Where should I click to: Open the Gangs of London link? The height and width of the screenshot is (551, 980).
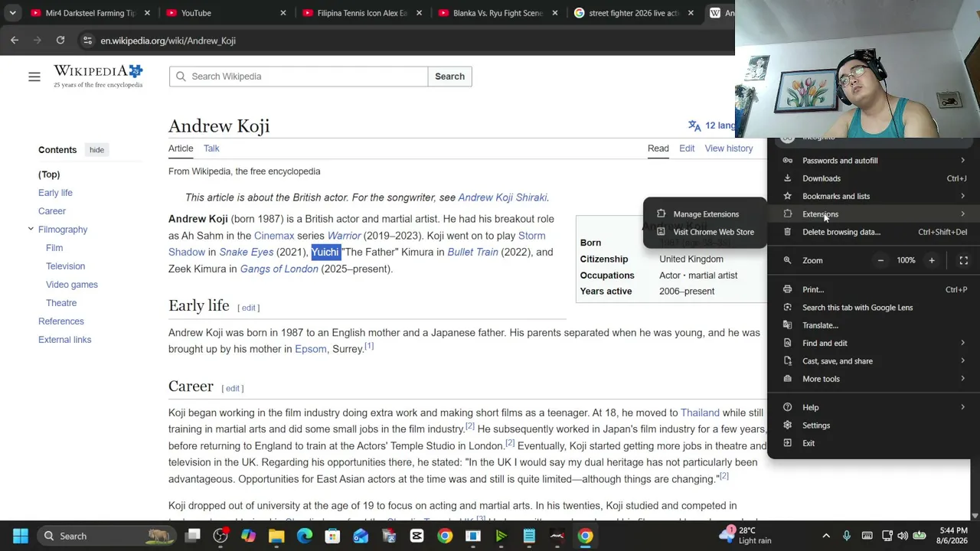pos(279,269)
